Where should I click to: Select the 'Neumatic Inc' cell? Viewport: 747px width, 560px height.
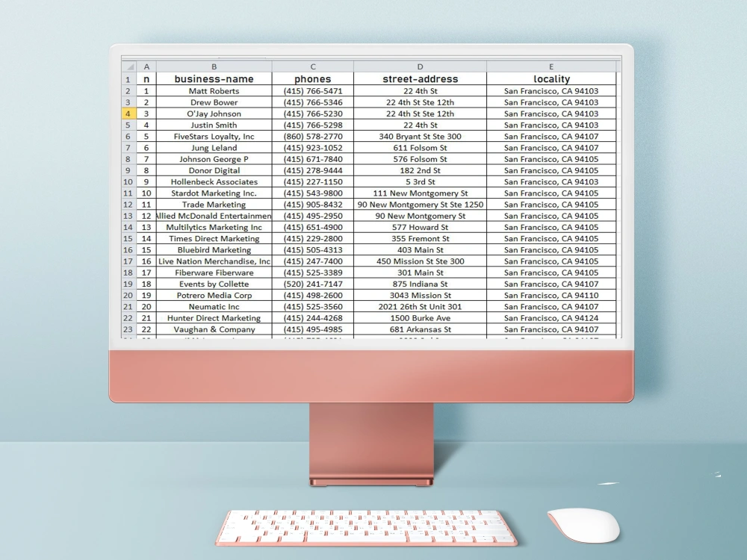coord(214,307)
